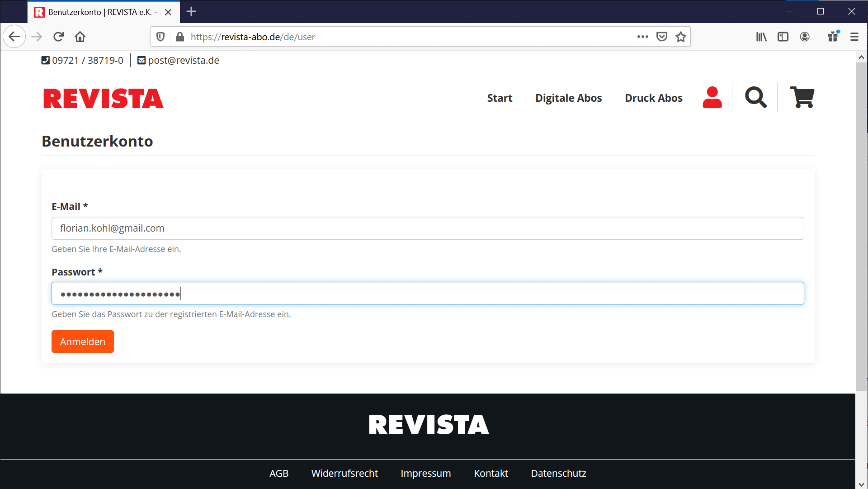The height and width of the screenshot is (489, 868).
Task: Call phone number 09721 / 38719-0
Action: 82,60
